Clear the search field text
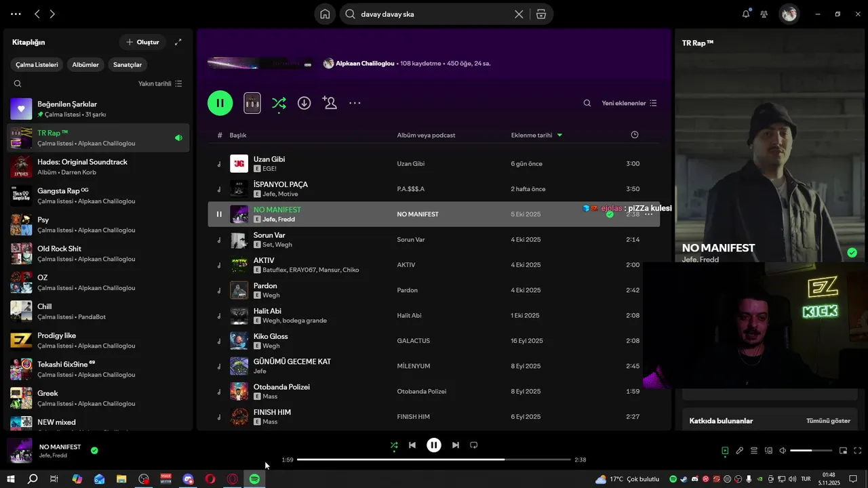This screenshot has width=868, height=488. pos(519,14)
